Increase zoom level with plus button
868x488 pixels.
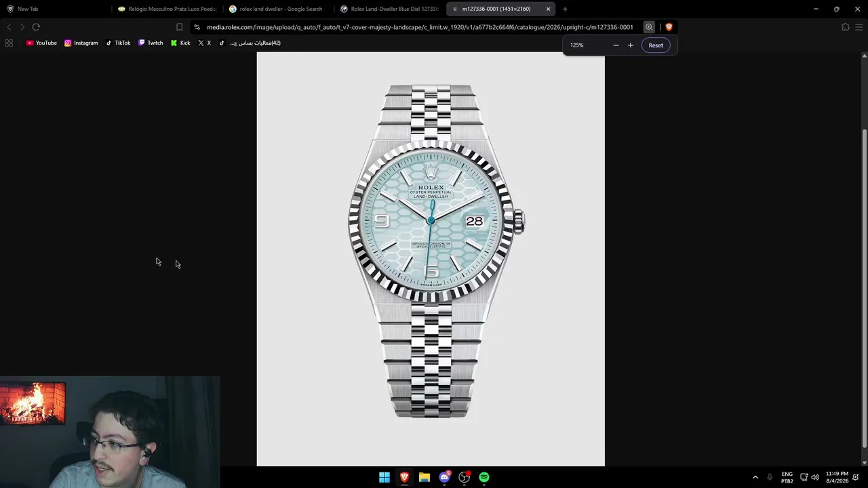(630, 45)
